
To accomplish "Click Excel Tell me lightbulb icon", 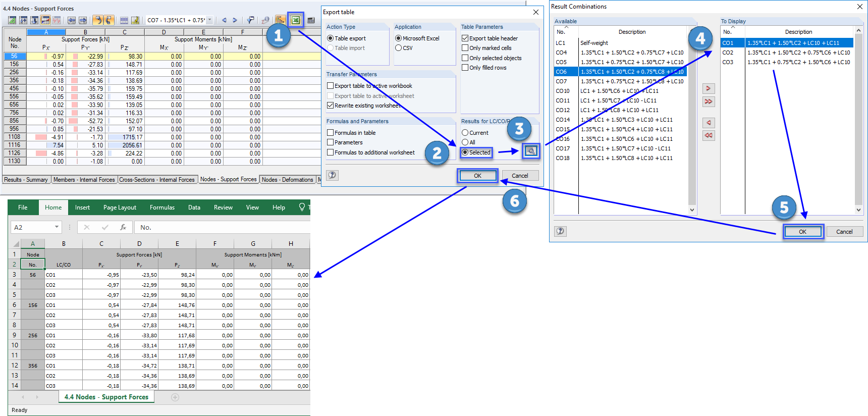I will point(302,207).
